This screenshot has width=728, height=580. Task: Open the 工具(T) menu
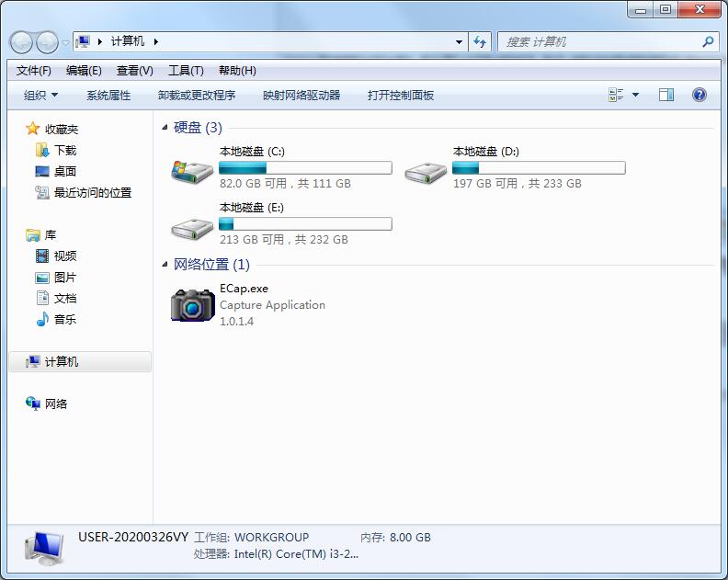185,71
